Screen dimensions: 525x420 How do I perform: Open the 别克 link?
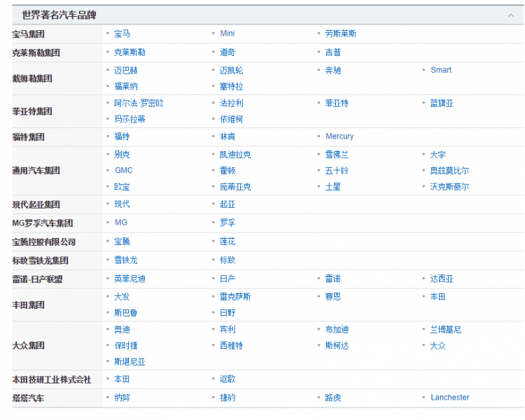click(122, 155)
